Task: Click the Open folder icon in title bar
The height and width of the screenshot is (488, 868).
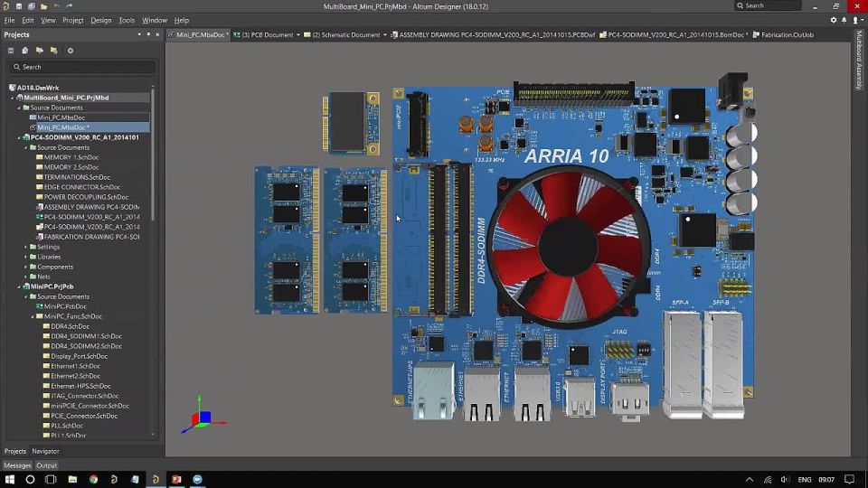Action: (43, 6)
